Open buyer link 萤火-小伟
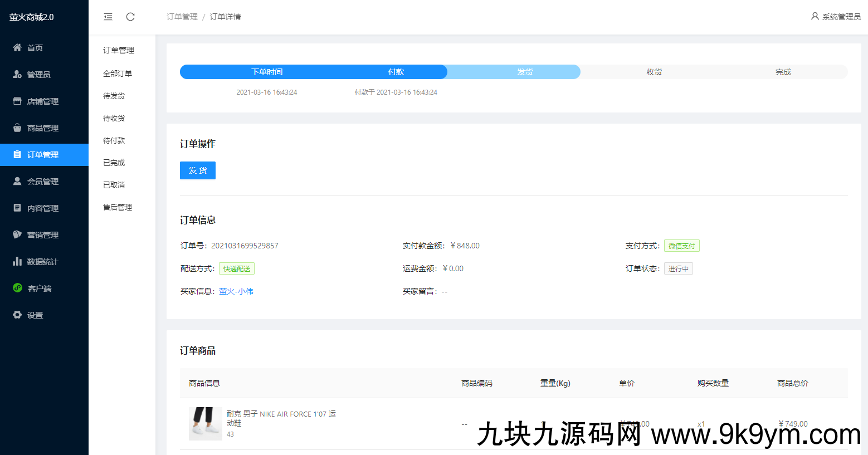The width and height of the screenshot is (868, 455). (x=236, y=291)
